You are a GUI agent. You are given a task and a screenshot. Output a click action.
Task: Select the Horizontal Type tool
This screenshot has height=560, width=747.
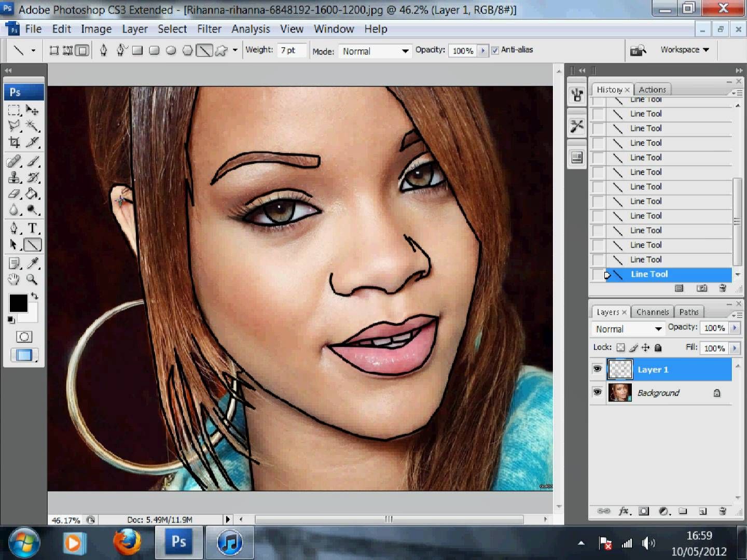pyautogui.click(x=32, y=228)
